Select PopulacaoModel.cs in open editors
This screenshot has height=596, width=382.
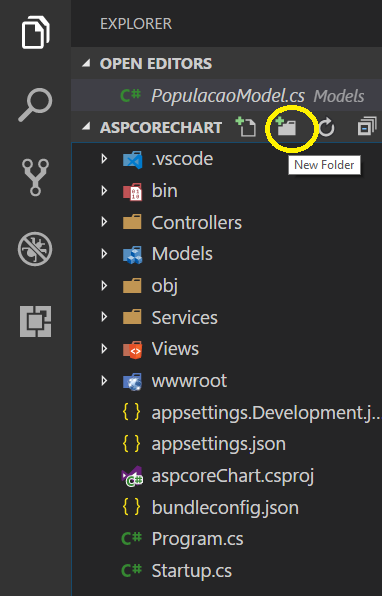pos(227,95)
